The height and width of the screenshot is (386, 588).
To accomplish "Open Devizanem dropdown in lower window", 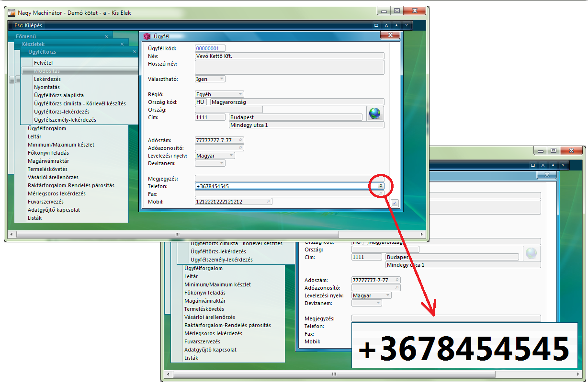I will point(366,303).
